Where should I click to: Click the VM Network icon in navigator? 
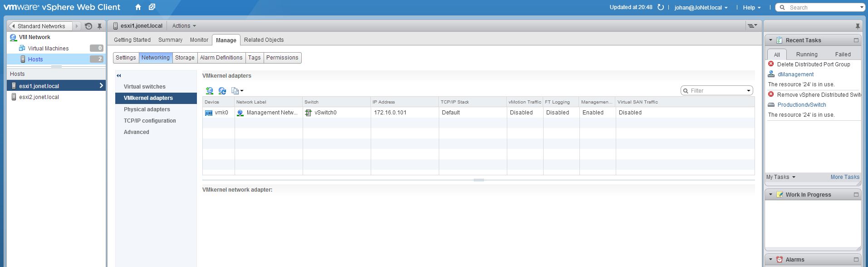point(13,37)
